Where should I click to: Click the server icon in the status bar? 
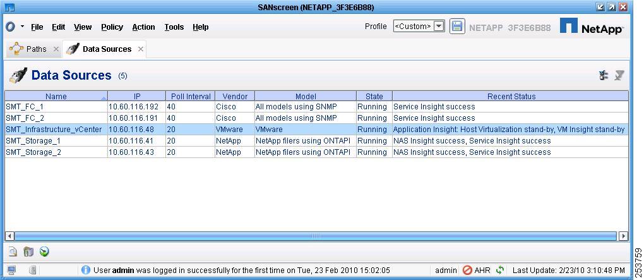(x=33, y=270)
